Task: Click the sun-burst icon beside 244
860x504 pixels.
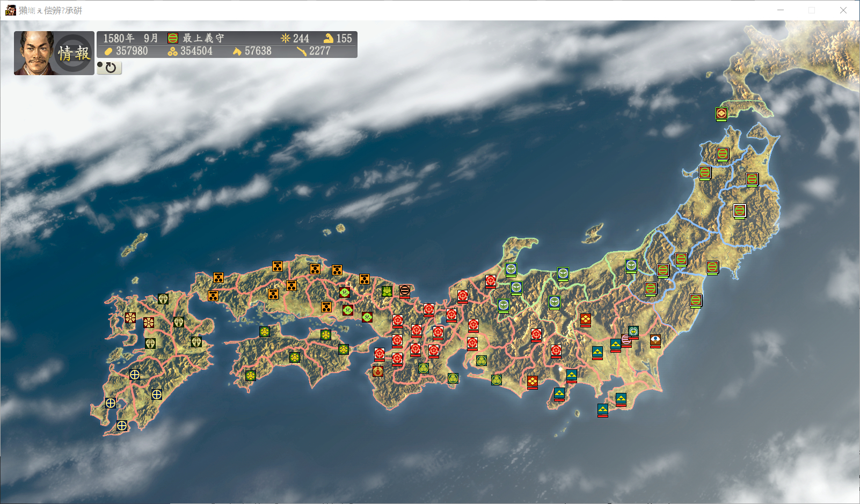Action: pos(285,38)
